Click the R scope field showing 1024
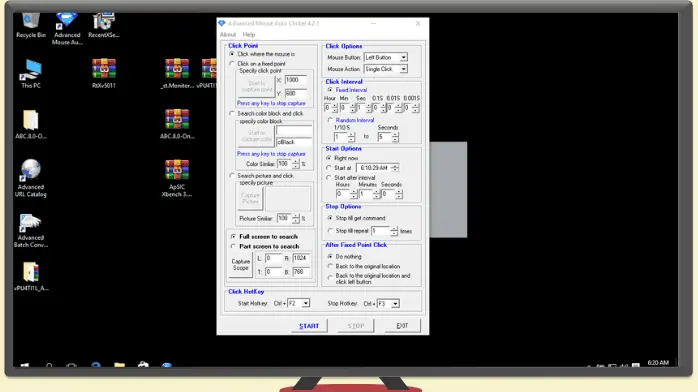The height and width of the screenshot is (392, 698). tap(301, 259)
